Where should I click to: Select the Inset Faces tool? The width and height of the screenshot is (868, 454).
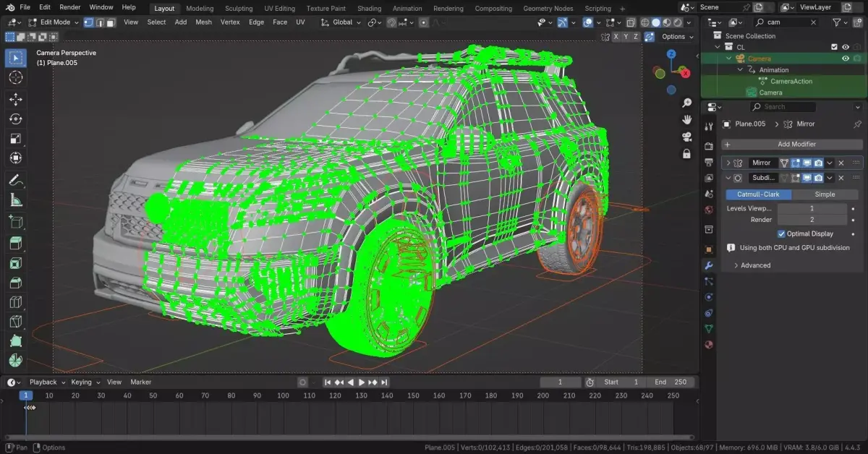point(16,264)
